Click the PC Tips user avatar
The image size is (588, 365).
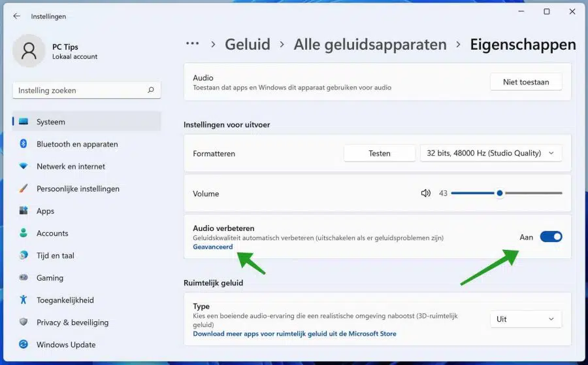click(x=29, y=51)
